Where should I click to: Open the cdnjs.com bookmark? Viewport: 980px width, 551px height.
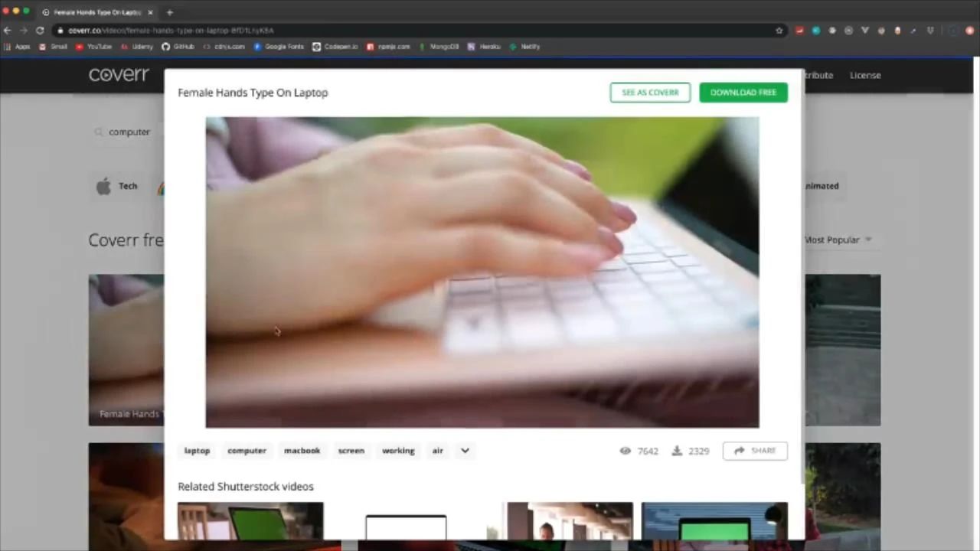click(x=224, y=47)
